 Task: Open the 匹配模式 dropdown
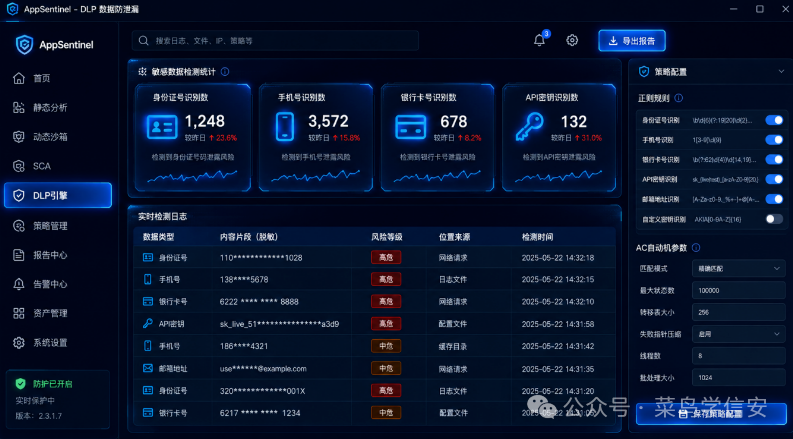tap(738, 269)
